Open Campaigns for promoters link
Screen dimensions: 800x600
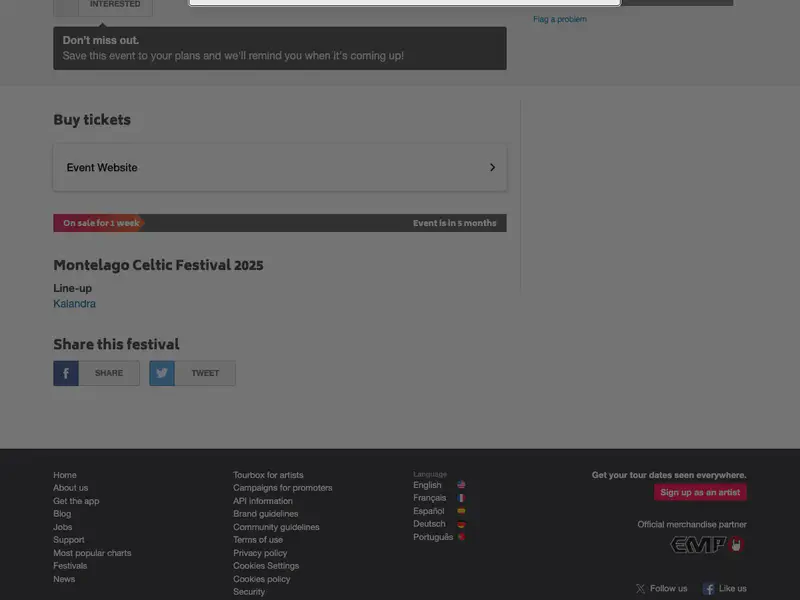pos(283,488)
